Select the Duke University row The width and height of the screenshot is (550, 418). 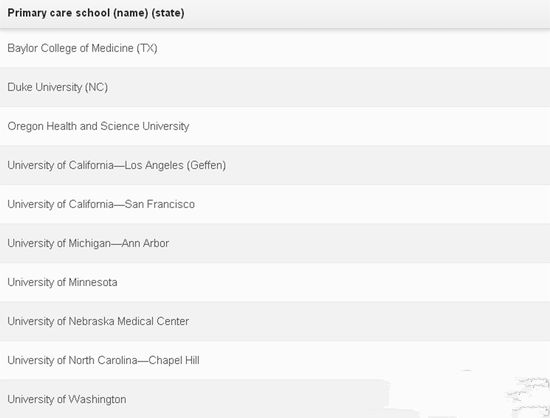pyautogui.click(x=275, y=87)
